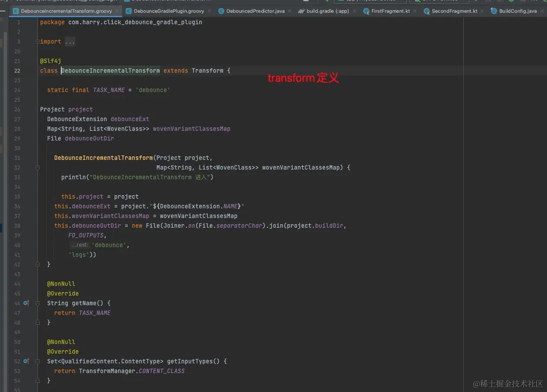Click the debounceExt field on line 27
The width and height of the screenshot is (547, 392).
[130, 119]
